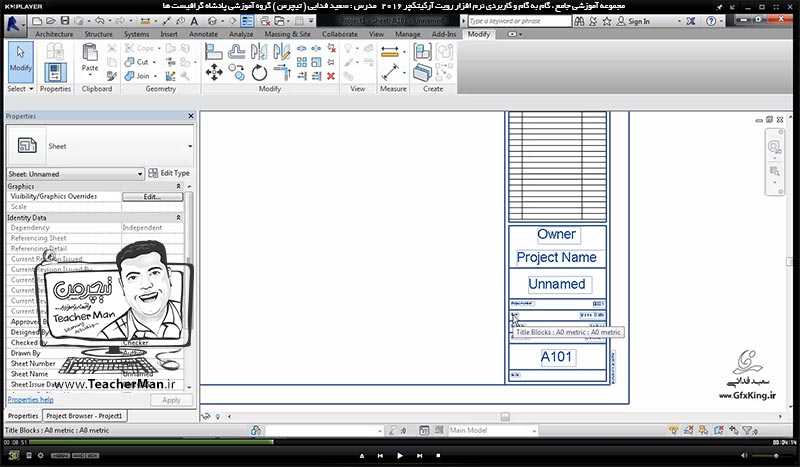Viewport: 800px width, 467px height.
Task: Open the Main Model design options dropdown
Action: point(534,431)
